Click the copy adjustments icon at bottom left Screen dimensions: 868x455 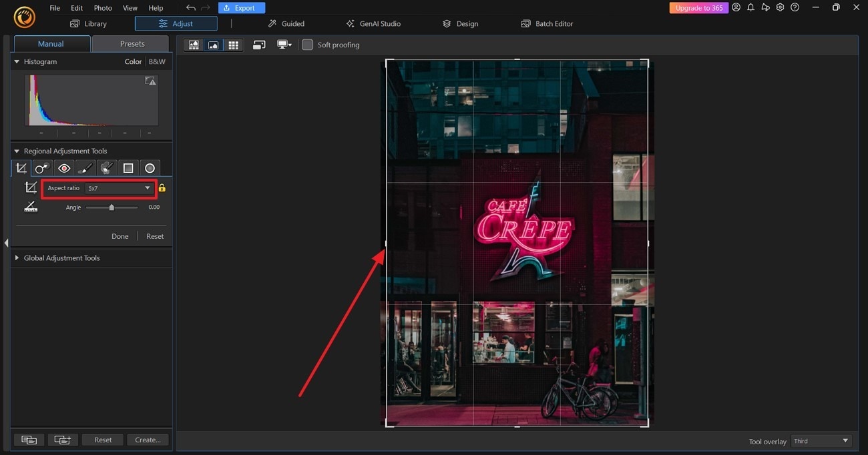[x=29, y=440]
